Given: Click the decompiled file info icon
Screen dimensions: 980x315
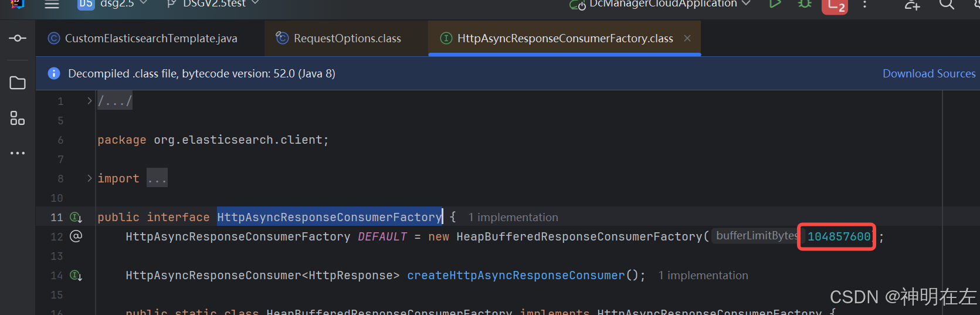Looking at the screenshot, I should point(53,73).
